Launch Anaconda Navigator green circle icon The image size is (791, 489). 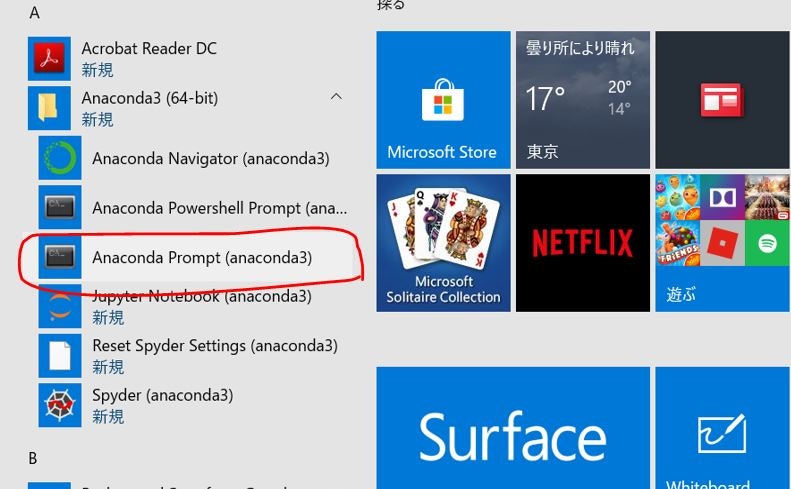60,158
